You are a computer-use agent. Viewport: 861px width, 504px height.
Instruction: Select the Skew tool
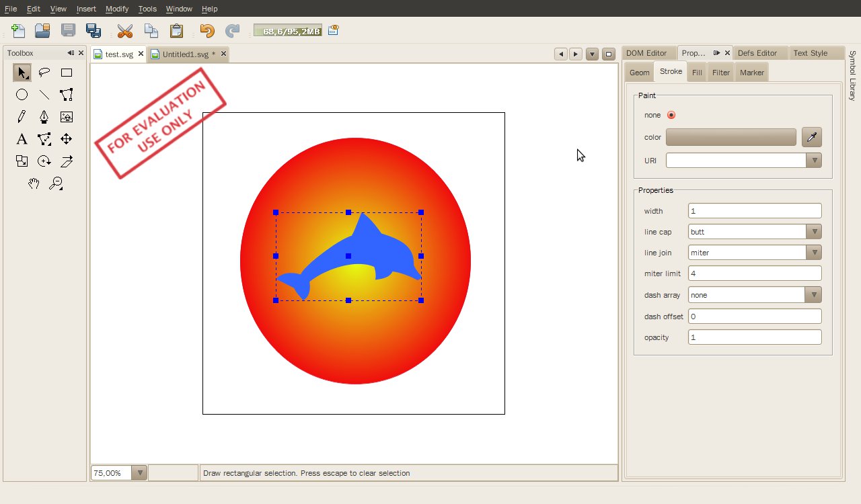click(66, 161)
